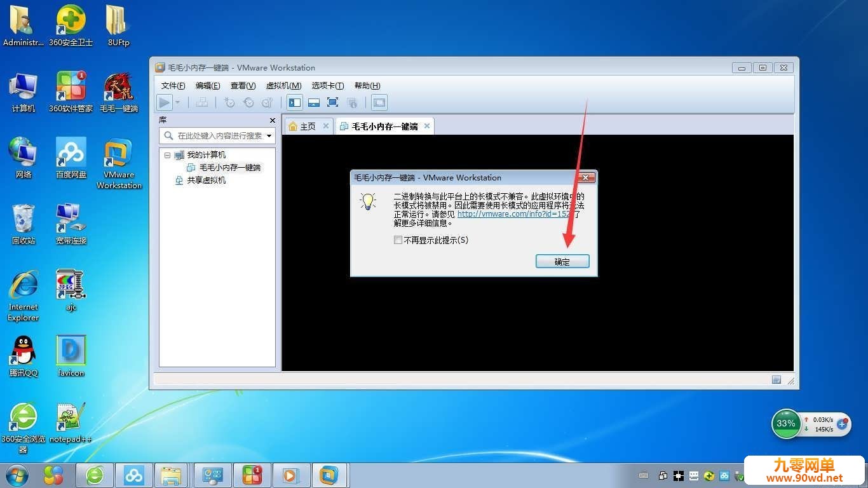The width and height of the screenshot is (868, 488).
Task: Open the 网络 desktop icon
Action: (x=24, y=158)
